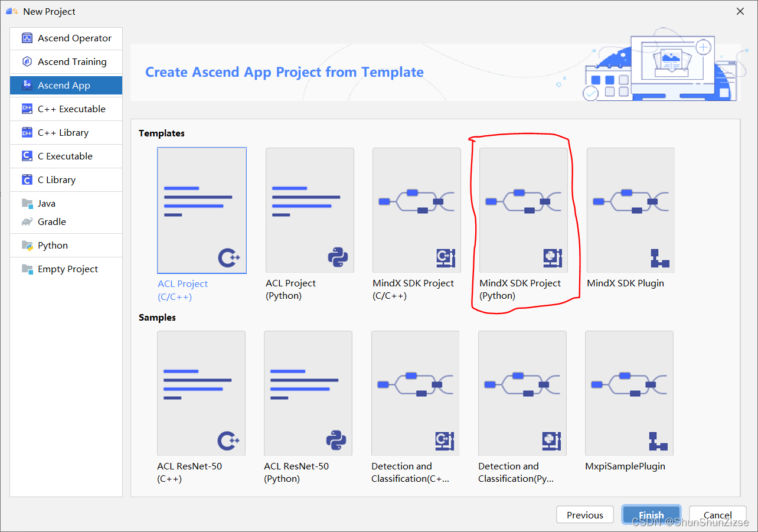Click the C++ Executable icon
Screen dimensions: 758x532
click(x=27, y=109)
